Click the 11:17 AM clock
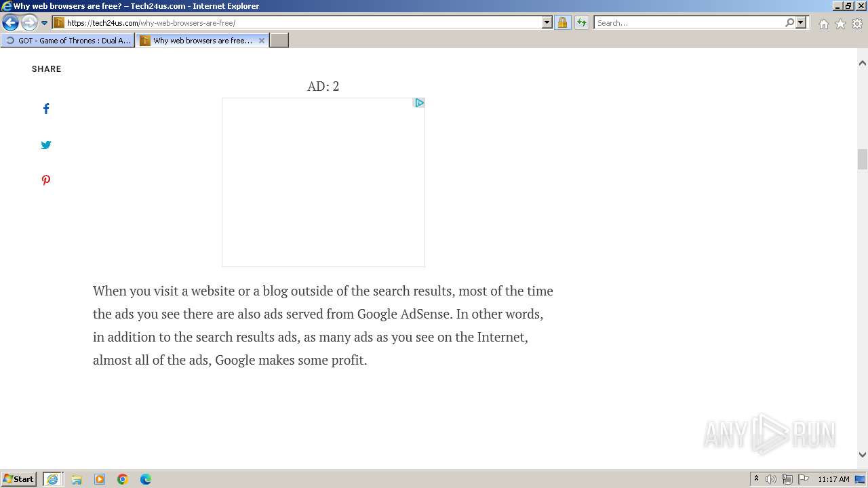The image size is (868, 488). click(833, 479)
